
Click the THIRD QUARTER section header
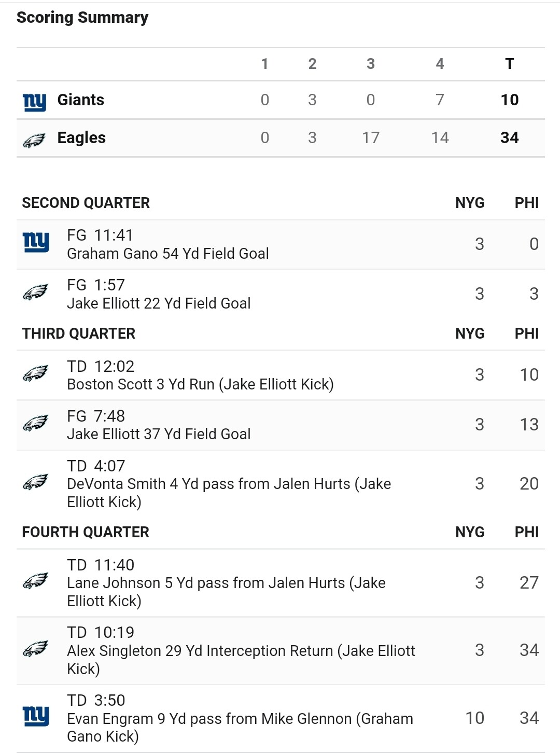tap(79, 333)
